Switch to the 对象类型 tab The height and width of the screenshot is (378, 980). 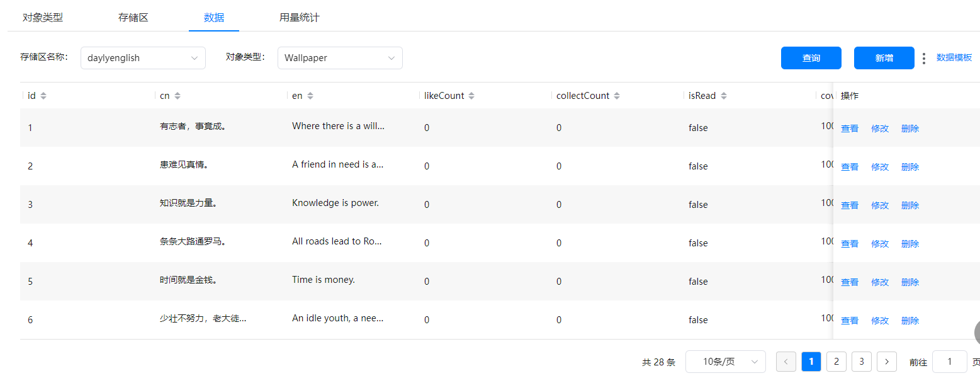click(43, 17)
